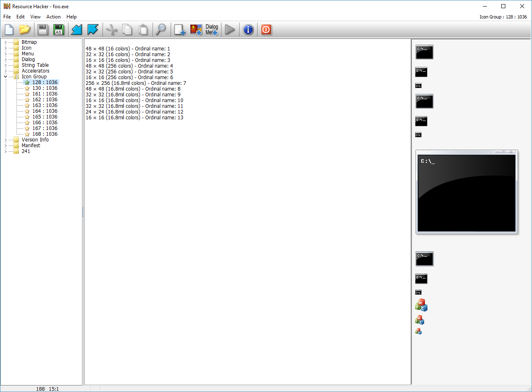This screenshot has height=392, width=532.
Task: Open the blue info circle icon
Action: tap(248, 30)
